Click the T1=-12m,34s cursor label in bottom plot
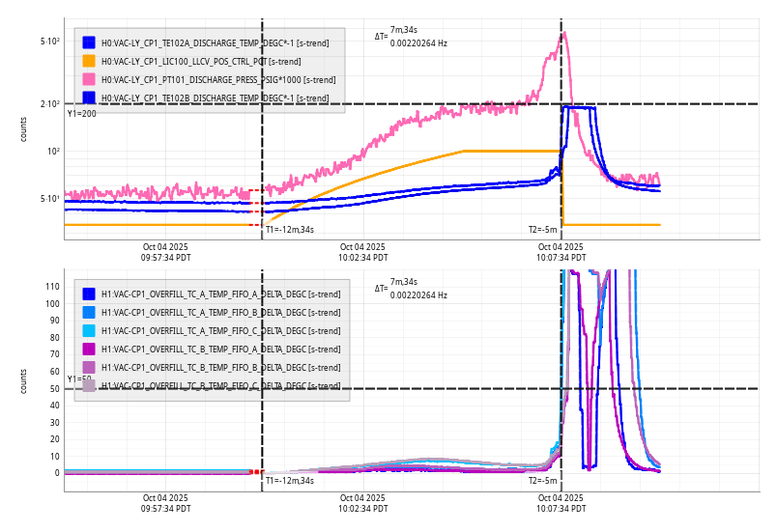The image size is (777, 532). coord(290,480)
